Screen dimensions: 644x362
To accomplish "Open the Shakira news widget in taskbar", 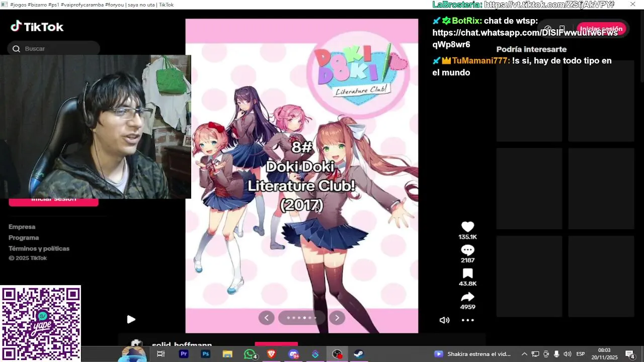I will click(472, 354).
